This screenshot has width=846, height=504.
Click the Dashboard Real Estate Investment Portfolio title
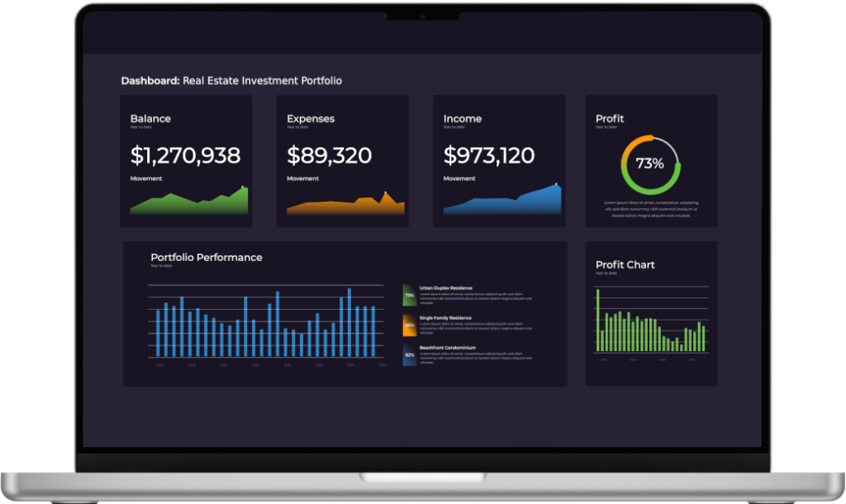click(x=231, y=81)
